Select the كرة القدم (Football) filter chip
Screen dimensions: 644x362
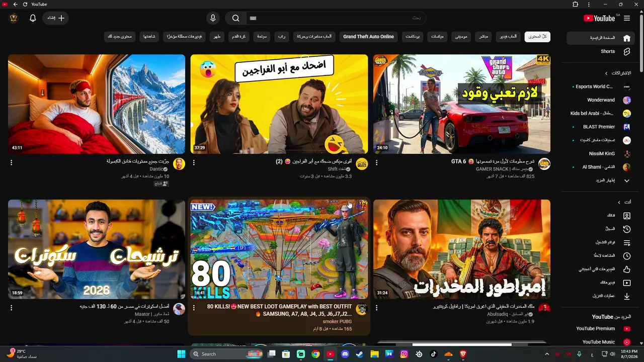[239, 37]
